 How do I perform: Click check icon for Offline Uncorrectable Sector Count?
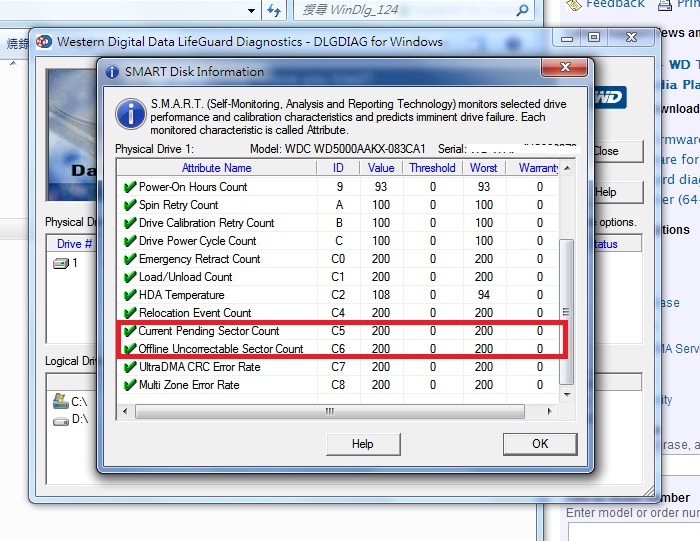click(x=129, y=349)
